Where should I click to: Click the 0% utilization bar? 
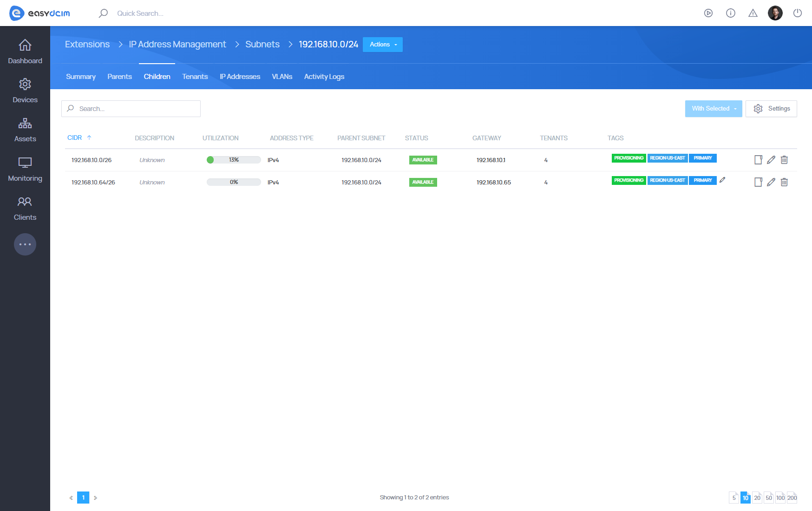pos(234,182)
